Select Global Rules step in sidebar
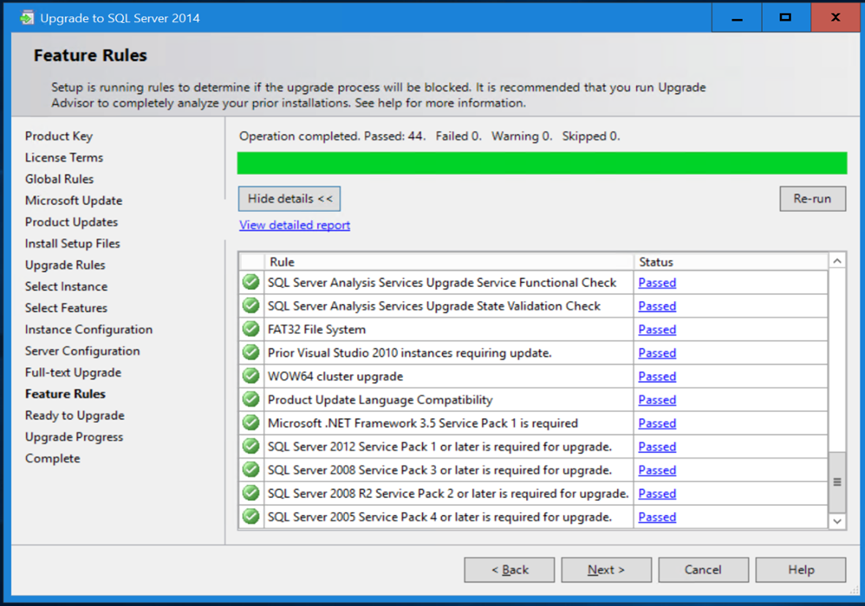 (x=60, y=179)
